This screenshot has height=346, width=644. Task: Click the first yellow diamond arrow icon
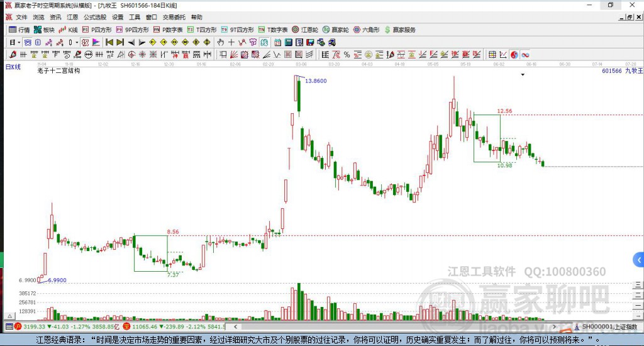(x=153, y=42)
